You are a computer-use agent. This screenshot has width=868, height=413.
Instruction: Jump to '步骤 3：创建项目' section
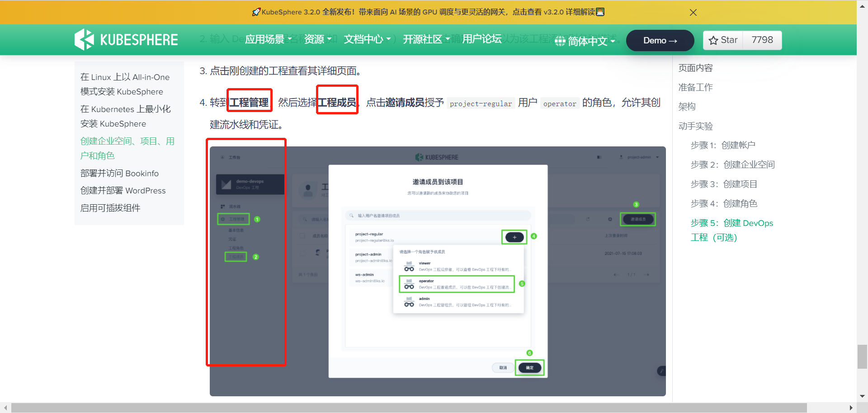click(x=724, y=184)
